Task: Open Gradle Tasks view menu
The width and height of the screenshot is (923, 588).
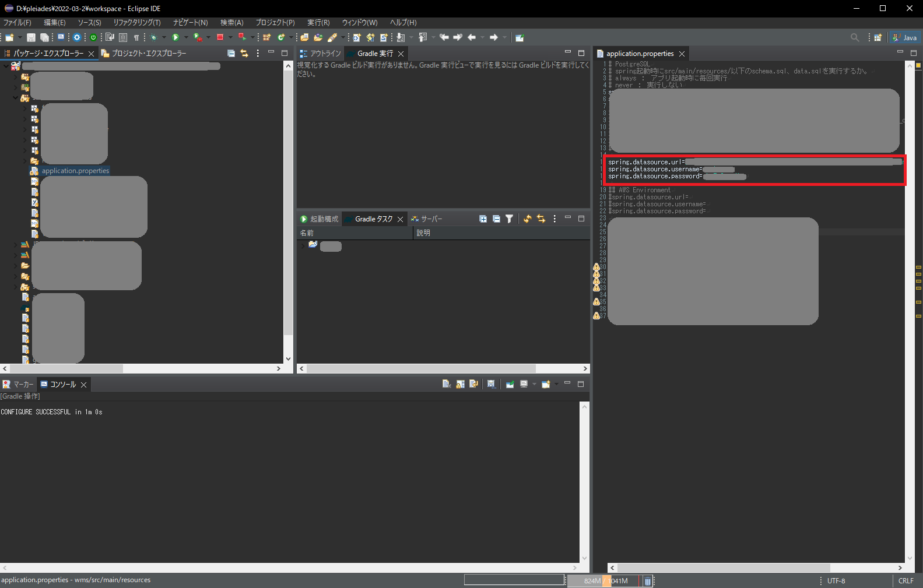Action: coord(554,219)
